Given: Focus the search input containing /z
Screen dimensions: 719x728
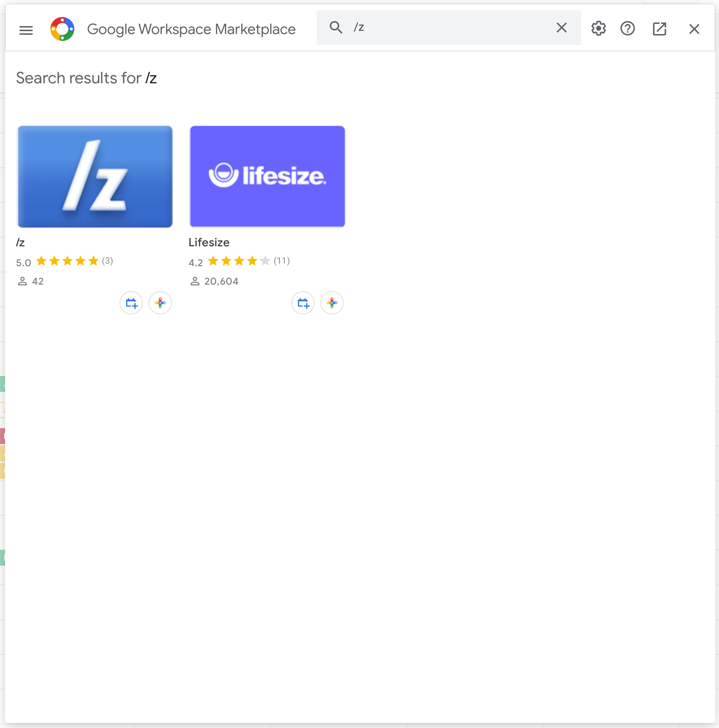Looking at the screenshot, I should pos(449,28).
